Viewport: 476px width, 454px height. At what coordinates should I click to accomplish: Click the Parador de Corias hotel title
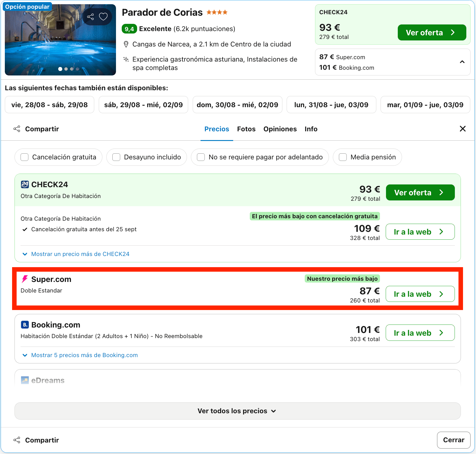point(162,12)
